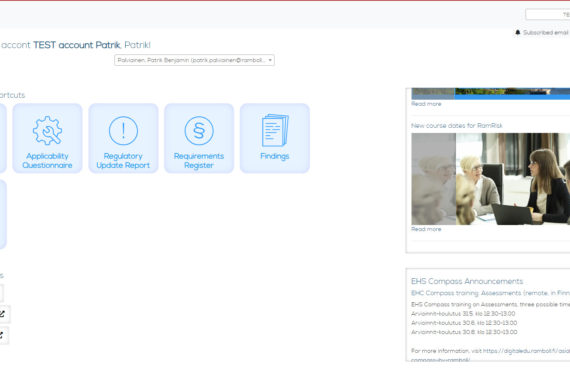
Task: Open the New course dates for RamRisk headline
Action: (x=457, y=125)
